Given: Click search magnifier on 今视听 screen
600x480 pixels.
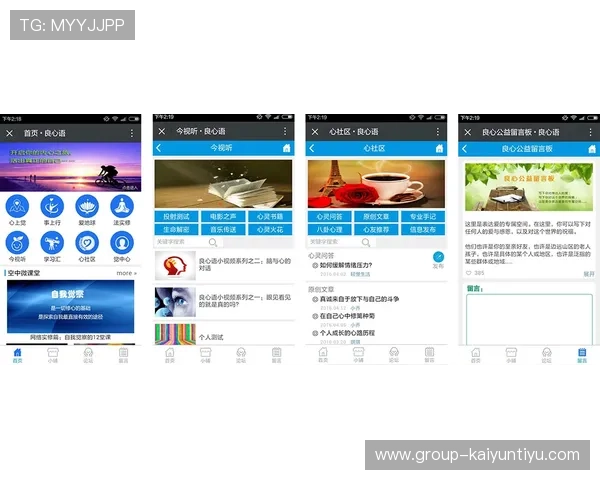Looking at the screenshot, I should [x=213, y=242].
